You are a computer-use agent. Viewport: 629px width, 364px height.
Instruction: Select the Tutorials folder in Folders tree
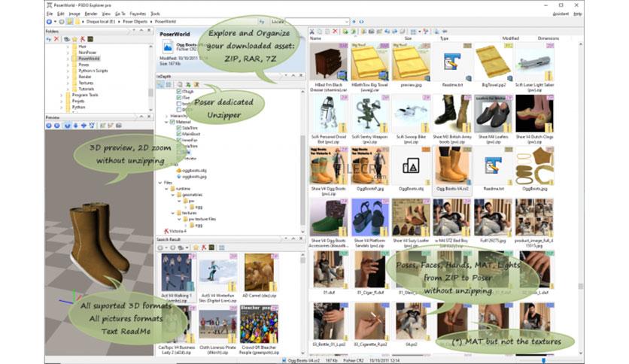point(87,89)
